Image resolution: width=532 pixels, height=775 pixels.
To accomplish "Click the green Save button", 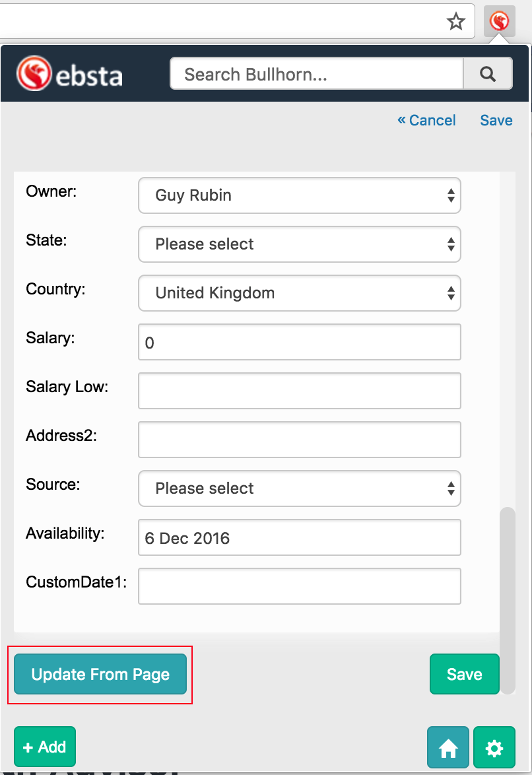I will pyautogui.click(x=464, y=674).
